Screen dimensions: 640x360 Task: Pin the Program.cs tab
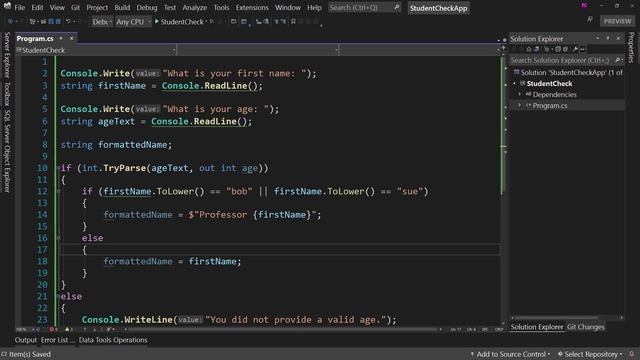[x=61, y=38]
